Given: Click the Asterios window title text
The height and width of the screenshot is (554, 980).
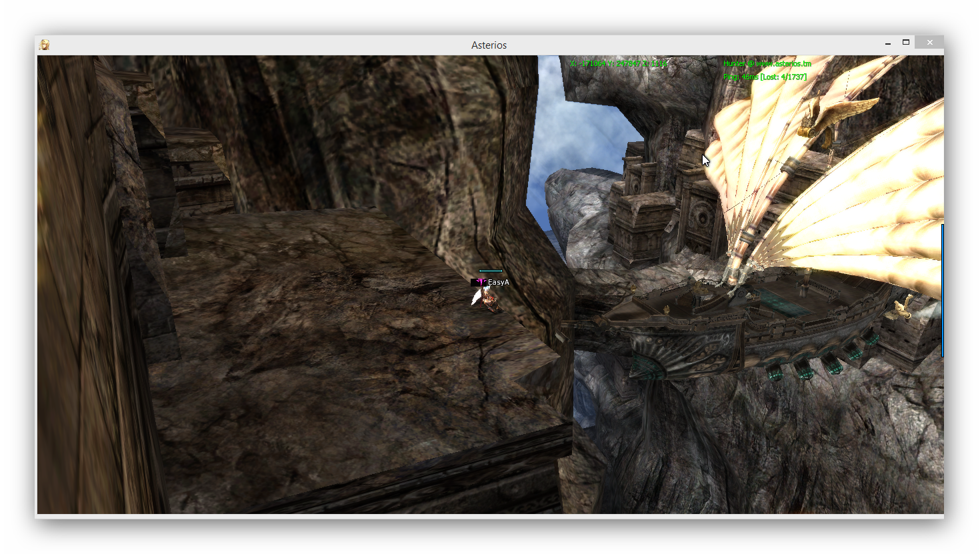Looking at the screenshot, I should (x=489, y=45).
